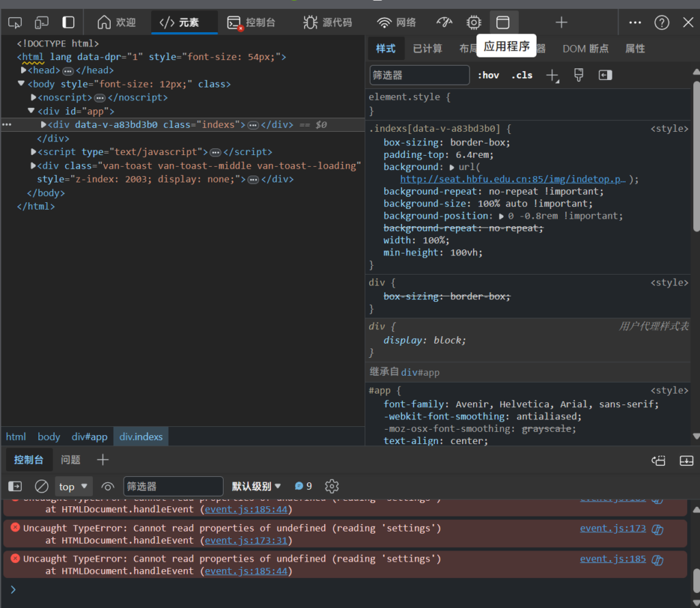Screen dimensions: 700x608
Task: Switch to the 网络 tab
Action: [397, 23]
